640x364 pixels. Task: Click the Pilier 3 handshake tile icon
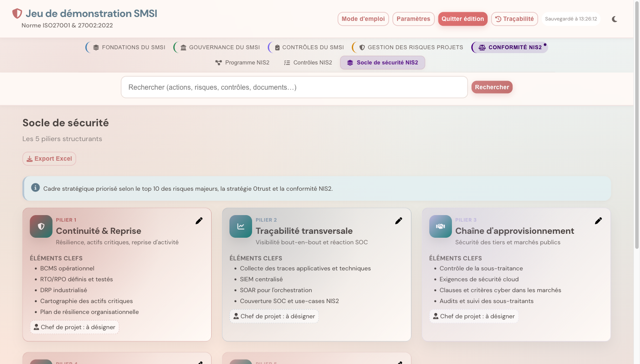point(441,226)
